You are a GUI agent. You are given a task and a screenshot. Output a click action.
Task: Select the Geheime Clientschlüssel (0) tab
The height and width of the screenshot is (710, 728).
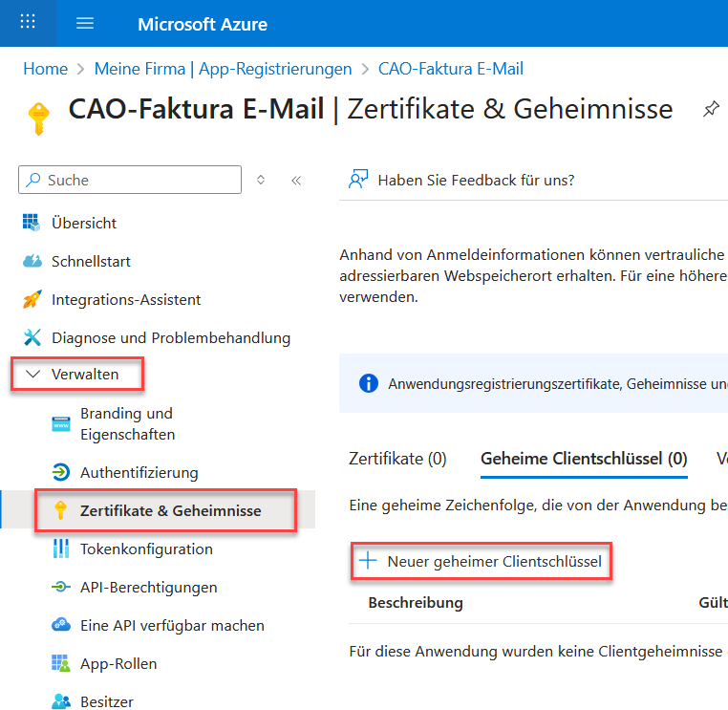584,459
